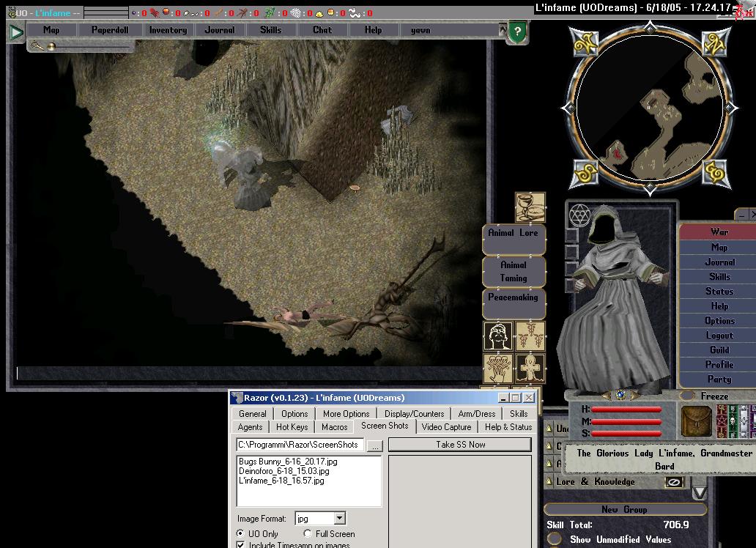
Task: Toggle Include Timestamp on images checkbox
Action: click(x=240, y=544)
